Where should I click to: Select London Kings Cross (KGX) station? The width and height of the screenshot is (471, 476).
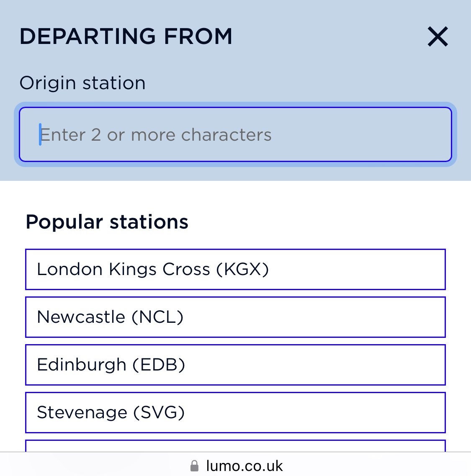pos(235,269)
